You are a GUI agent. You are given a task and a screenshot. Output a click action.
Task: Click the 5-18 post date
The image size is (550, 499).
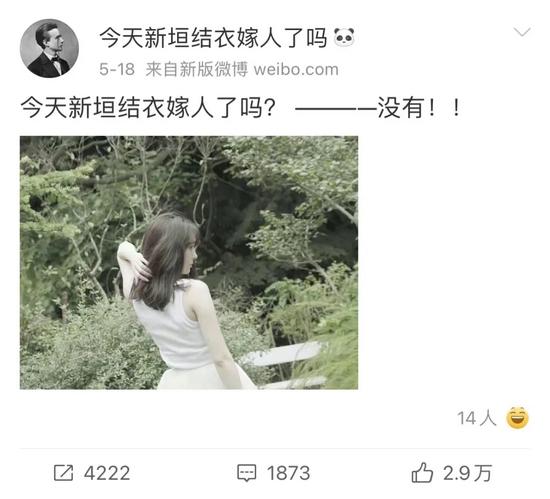(117, 69)
